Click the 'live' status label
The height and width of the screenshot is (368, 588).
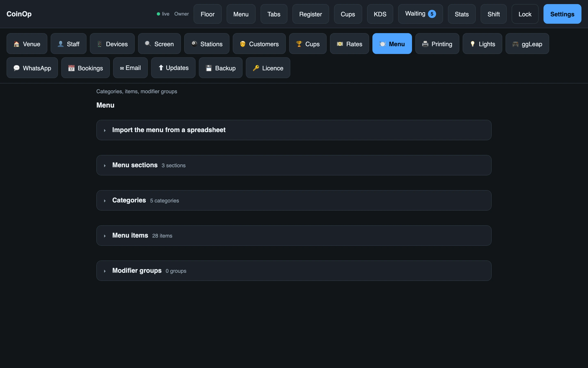tap(166, 14)
